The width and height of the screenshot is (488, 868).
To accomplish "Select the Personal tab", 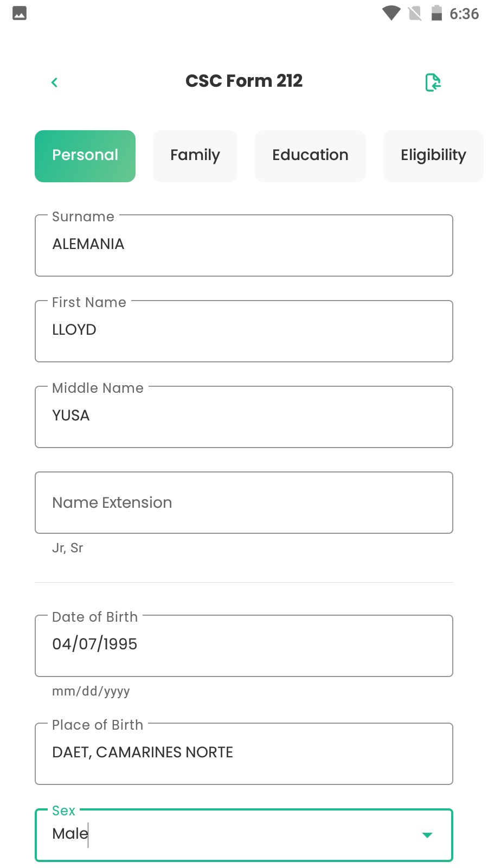I will point(85,156).
